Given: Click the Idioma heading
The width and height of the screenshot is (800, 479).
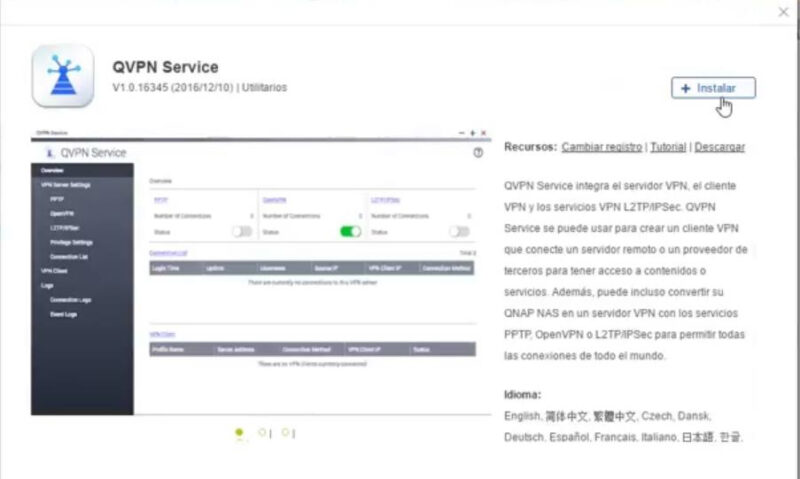Looking at the screenshot, I should click(x=522, y=394).
